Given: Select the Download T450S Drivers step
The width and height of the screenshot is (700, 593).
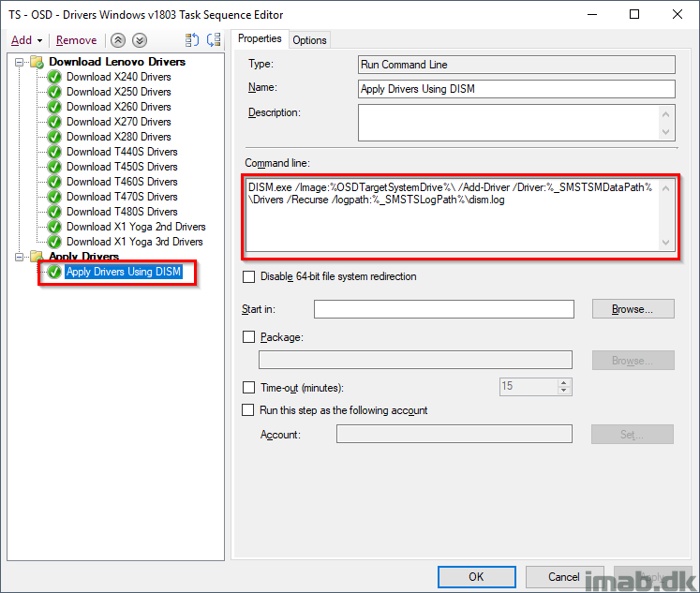Looking at the screenshot, I should click(122, 167).
